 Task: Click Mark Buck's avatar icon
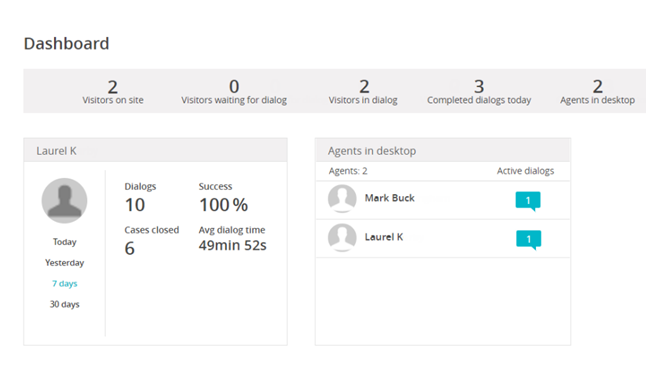[342, 199]
